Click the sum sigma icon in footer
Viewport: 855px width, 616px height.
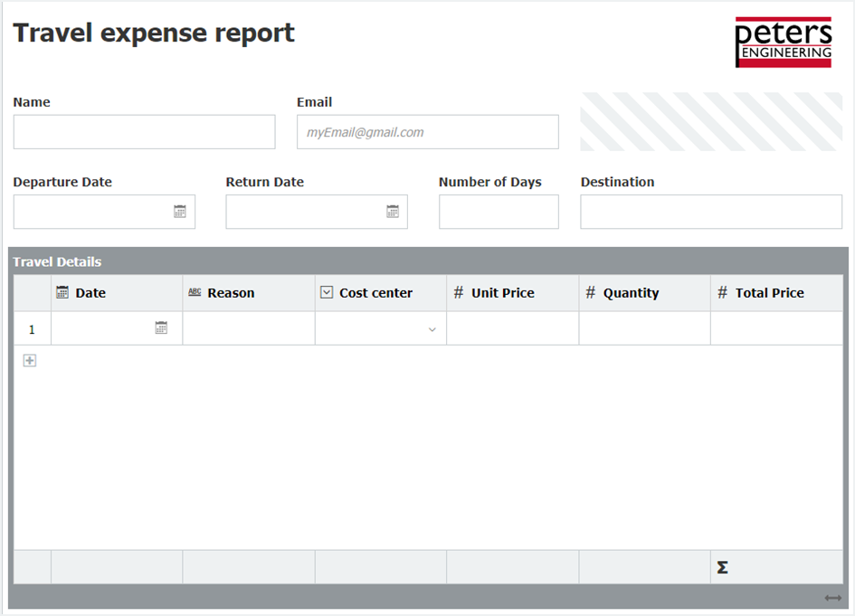click(723, 567)
